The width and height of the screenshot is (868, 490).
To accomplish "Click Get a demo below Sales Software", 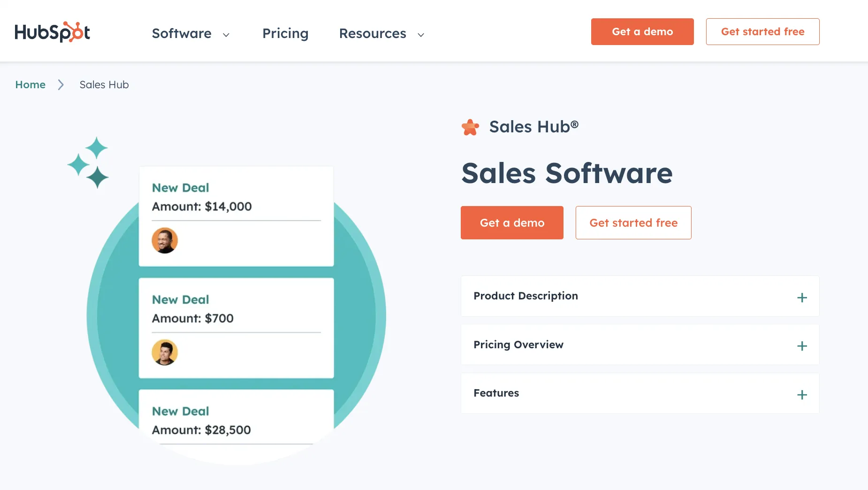I will 512,222.
